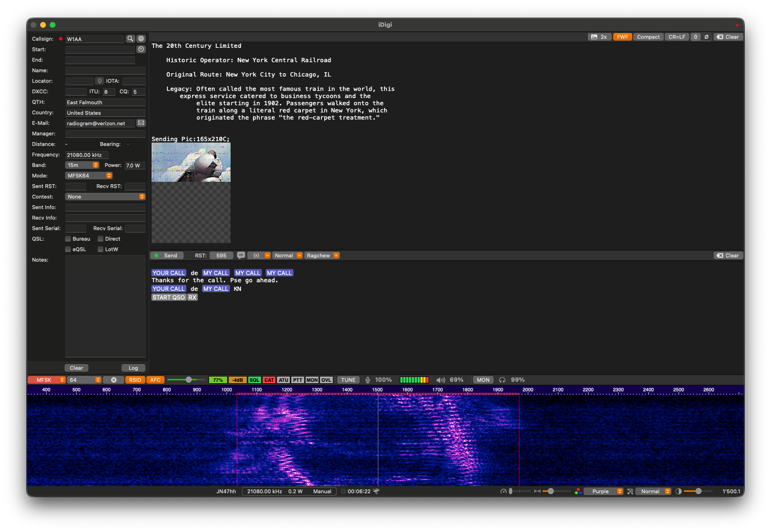Click the waterfall contrast half-circle icon
Viewport: 771px width, 532px height.
pyautogui.click(x=678, y=491)
